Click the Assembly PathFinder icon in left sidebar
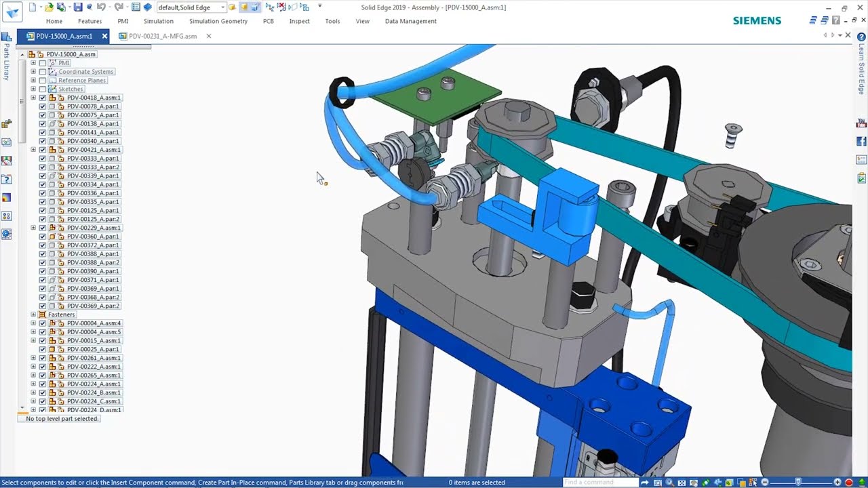This screenshot has width=868, height=488. pos(7,124)
